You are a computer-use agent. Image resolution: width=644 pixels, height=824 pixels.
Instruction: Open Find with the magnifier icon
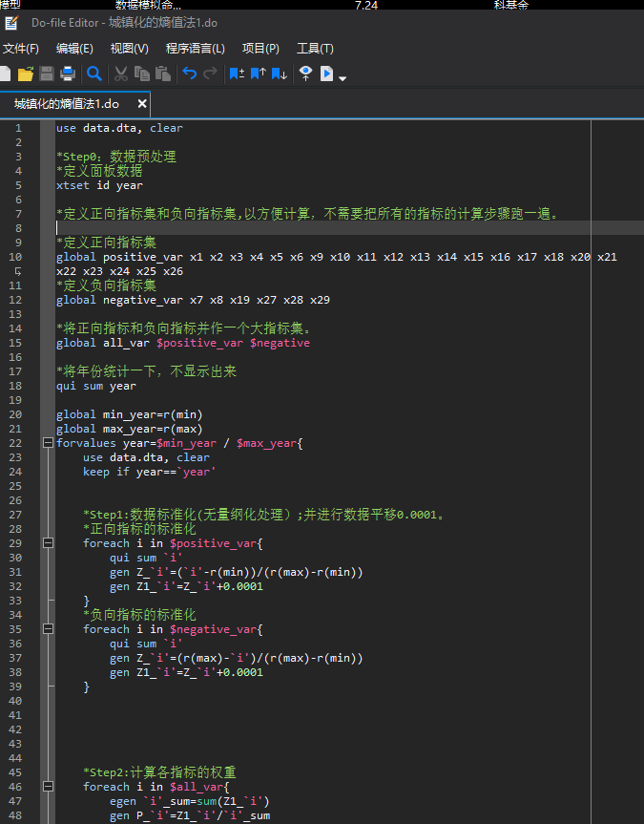click(x=94, y=74)
